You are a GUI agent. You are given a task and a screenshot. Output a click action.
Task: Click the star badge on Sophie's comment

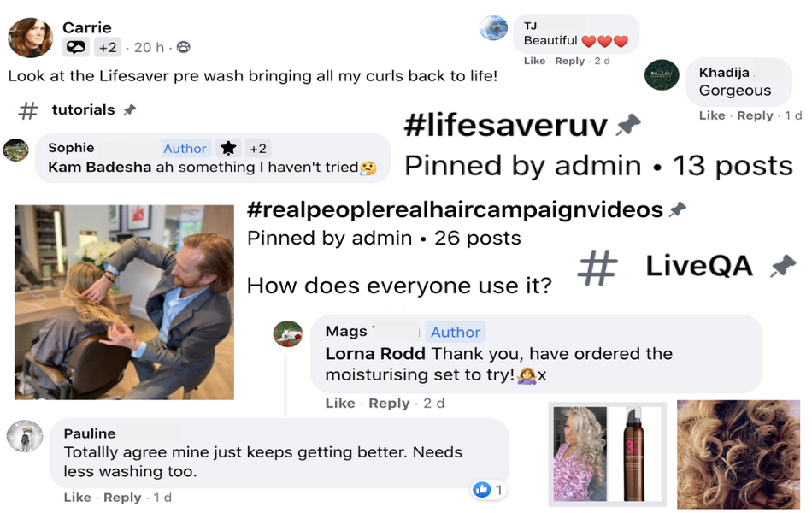click(x=228, y=149)
